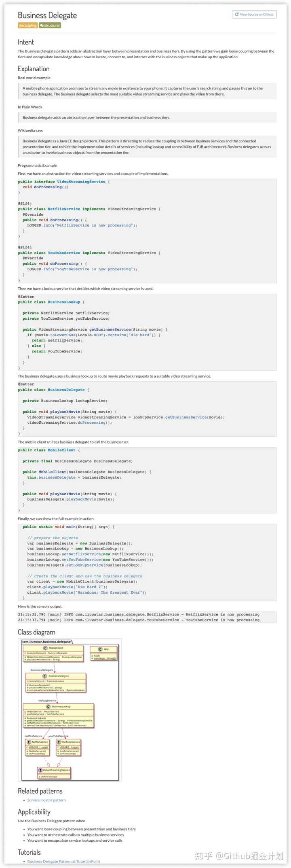Image resolution: width=291 pixels, height=868 pixels.
Task: Click the speech bubble icon on structural tag
Action: tap(43, 25)
